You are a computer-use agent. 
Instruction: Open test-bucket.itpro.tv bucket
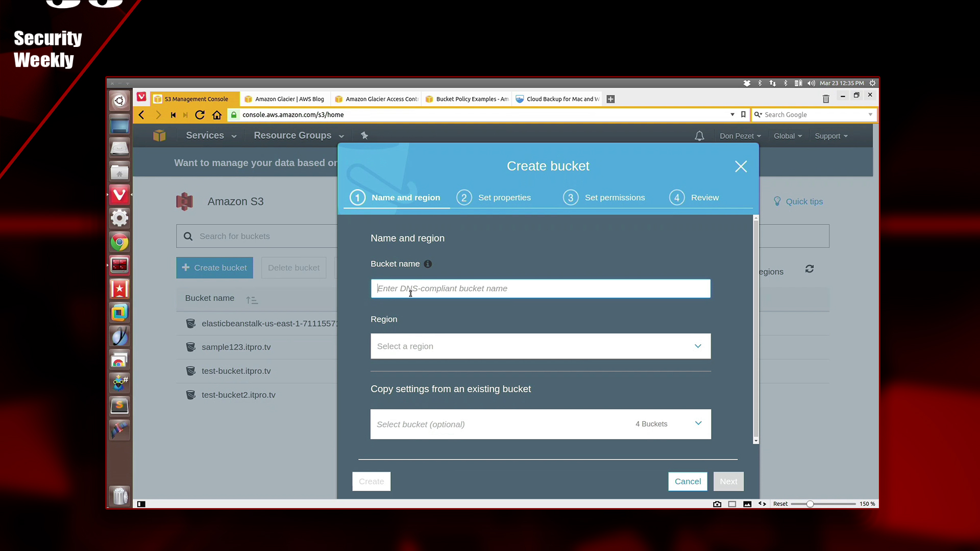point(236,371)
